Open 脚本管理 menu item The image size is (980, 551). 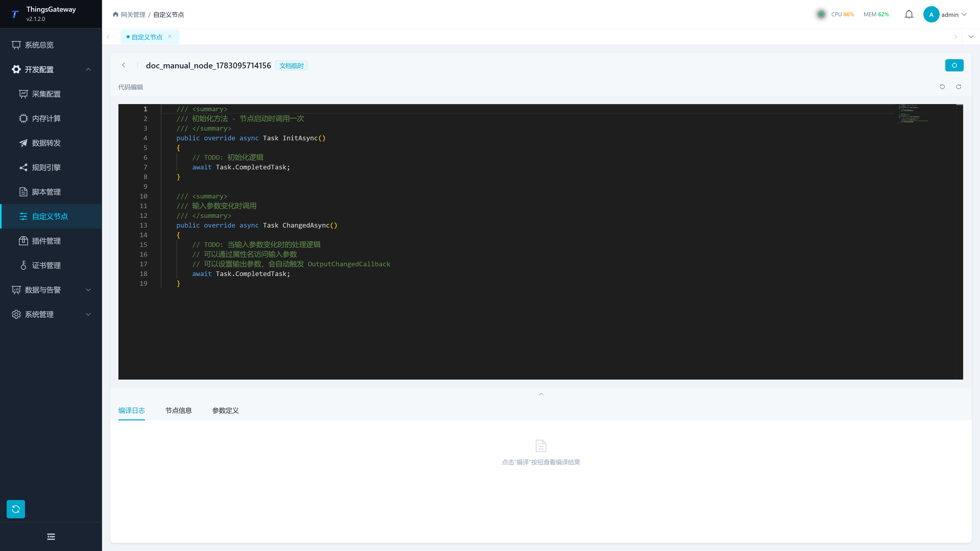coord(51,192)
